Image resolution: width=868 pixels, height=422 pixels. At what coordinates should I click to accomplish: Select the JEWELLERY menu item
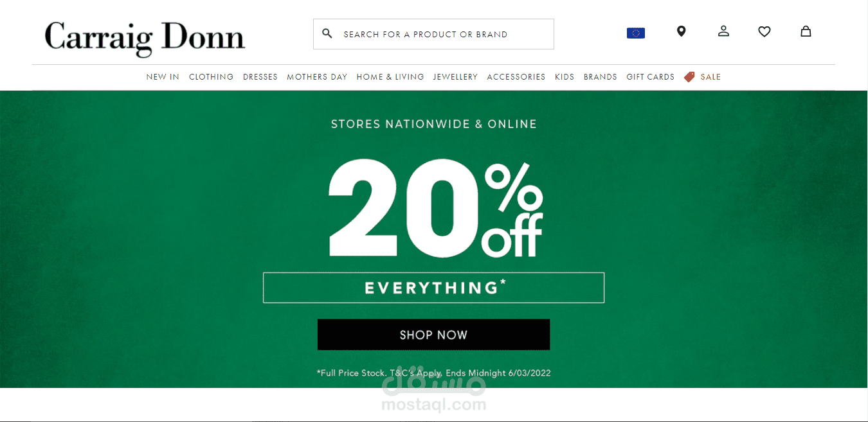(455, 77)
